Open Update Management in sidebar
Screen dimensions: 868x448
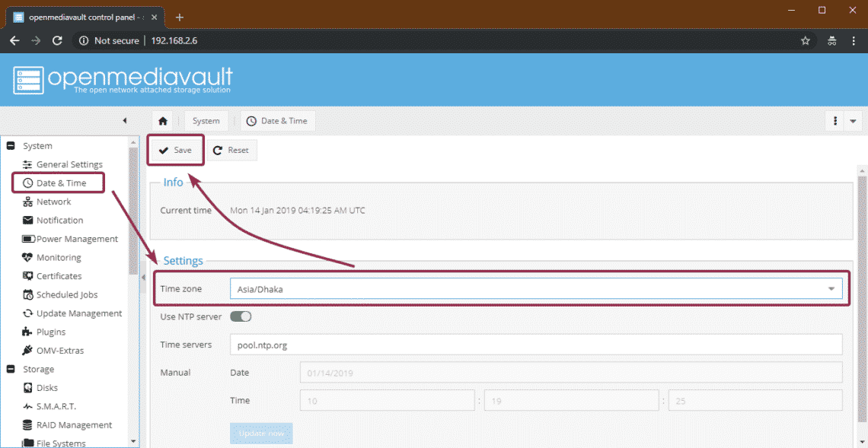click(78, 313)
